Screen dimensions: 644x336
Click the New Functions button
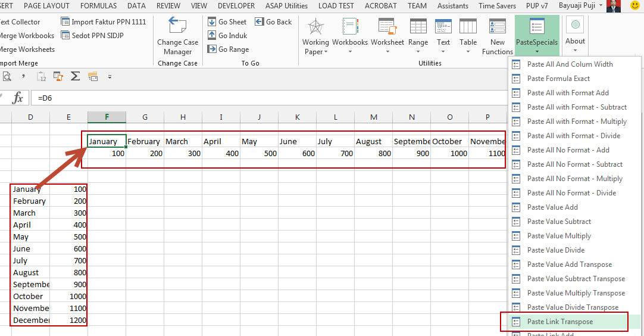coord(498,36)
